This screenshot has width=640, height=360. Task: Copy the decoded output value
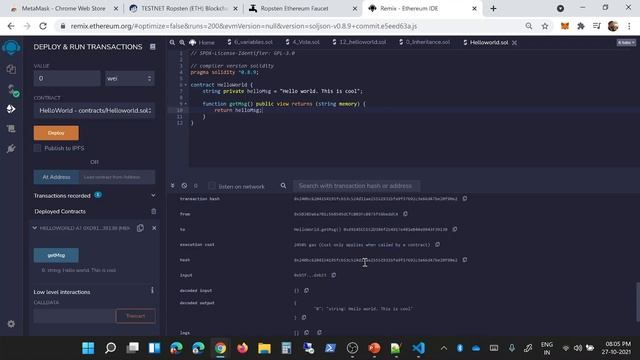(x=304, y=317)
